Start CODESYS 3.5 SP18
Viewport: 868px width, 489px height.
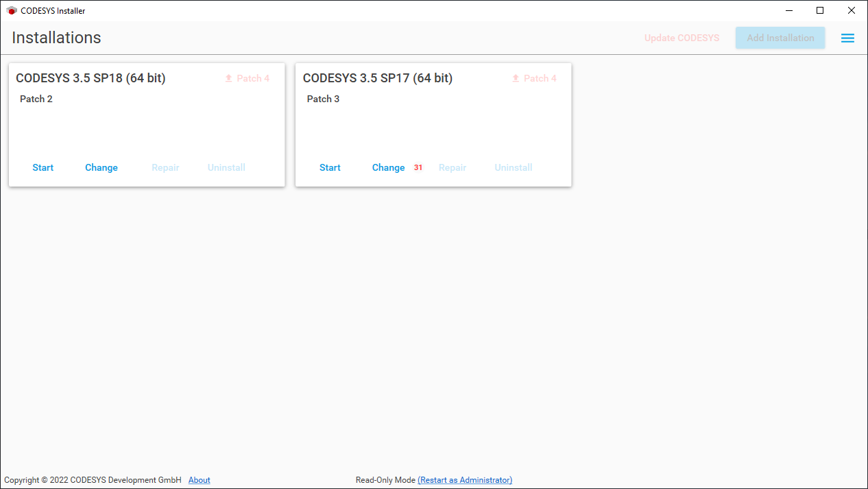tap(43, 167)
